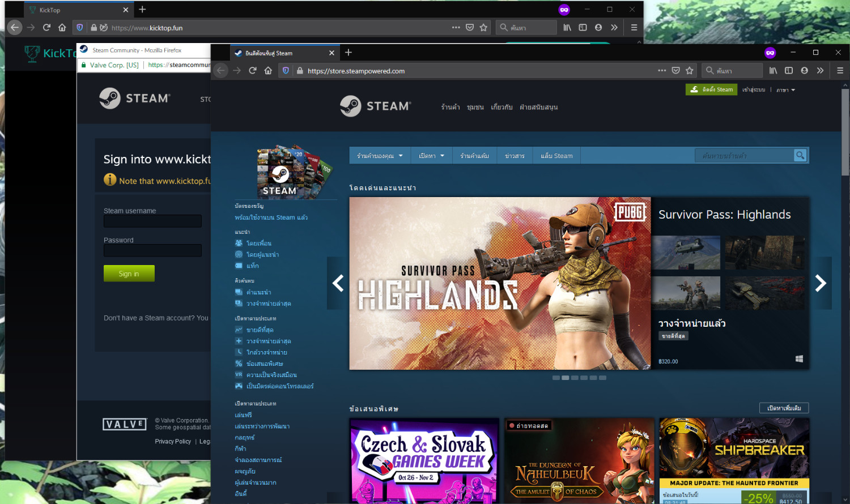This screenshot has width=850, height=504.
Task: Open เกี่ยวกับ about navigation item
Action: (501, 107)
